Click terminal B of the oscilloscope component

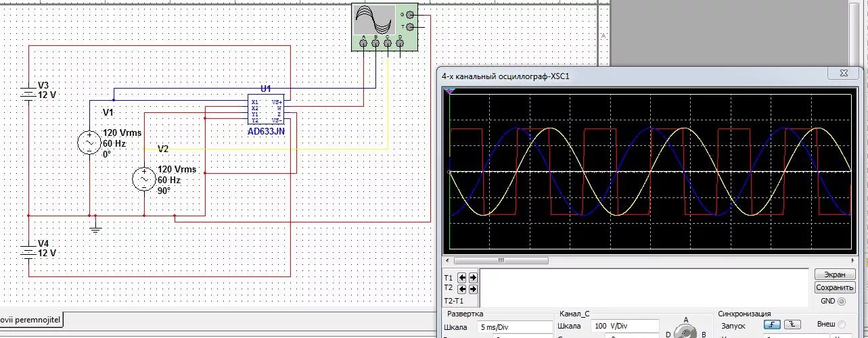[375, 44]
